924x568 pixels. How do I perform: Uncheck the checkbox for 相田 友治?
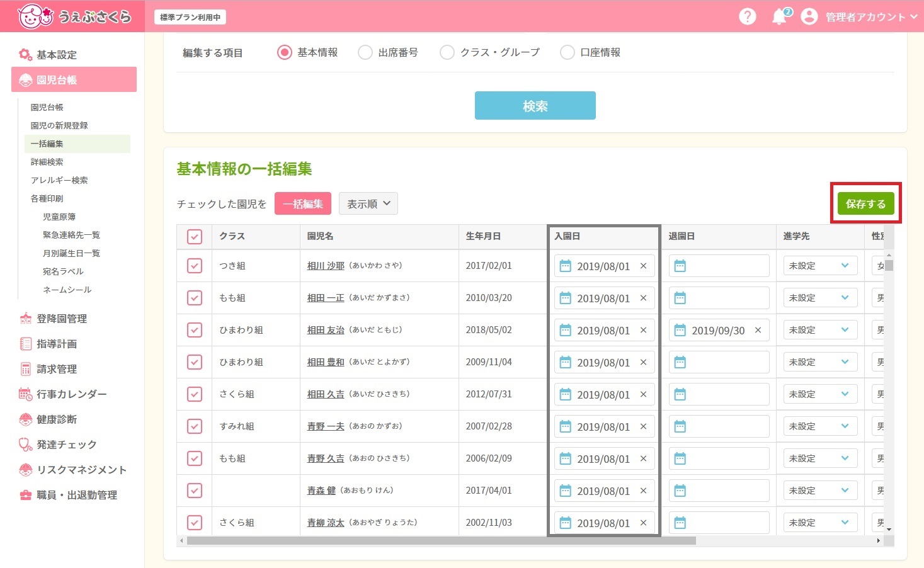tap(195, 330)
